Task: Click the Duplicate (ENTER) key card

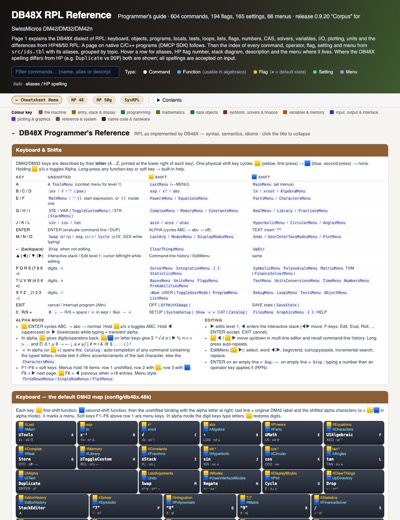Action: point(77,481)
